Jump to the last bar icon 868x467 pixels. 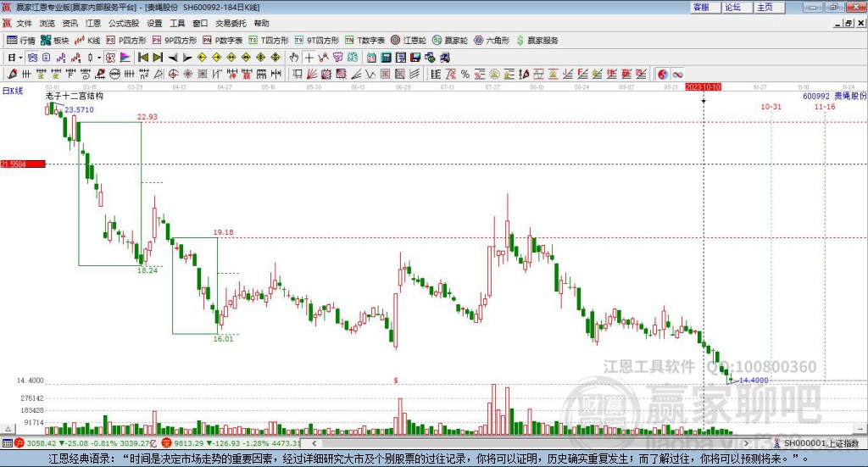click(158, 58)
